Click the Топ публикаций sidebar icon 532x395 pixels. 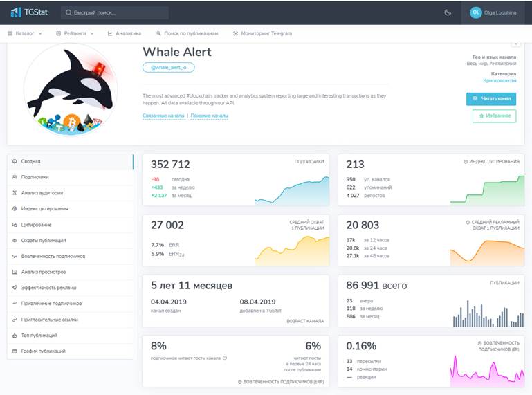[15, 336]
